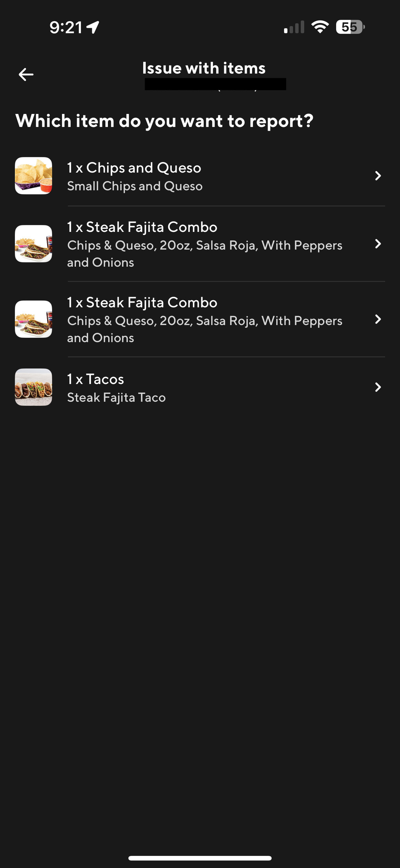The image size is (400, 868).
Task: Select the "1 x Chips and Queso" item
Action: tap(134, 168)
